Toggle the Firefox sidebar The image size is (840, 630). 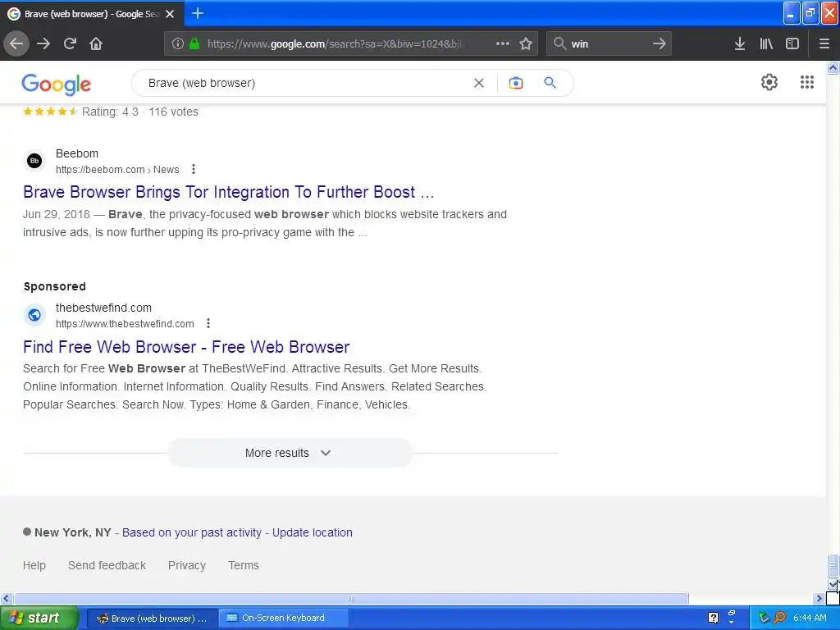[x=792, y=44]
